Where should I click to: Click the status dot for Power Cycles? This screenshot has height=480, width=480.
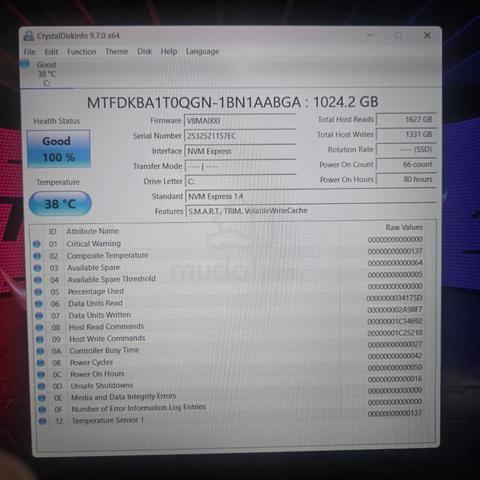(x=41, y=363)
